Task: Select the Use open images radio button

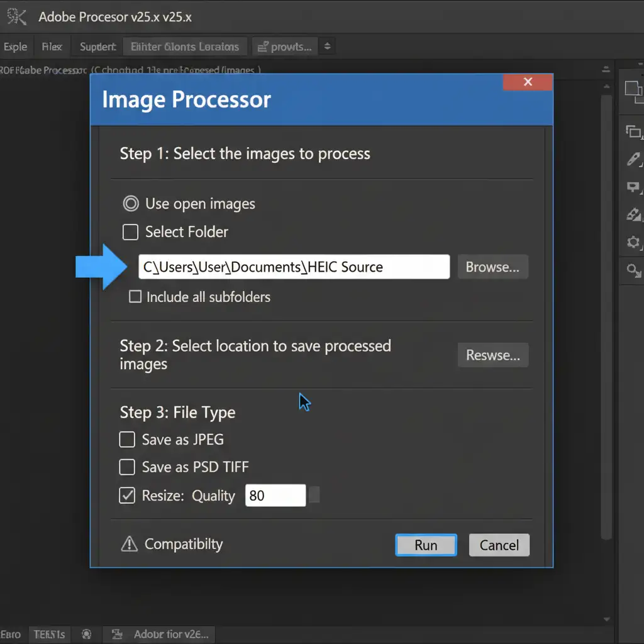Action: 131,204
